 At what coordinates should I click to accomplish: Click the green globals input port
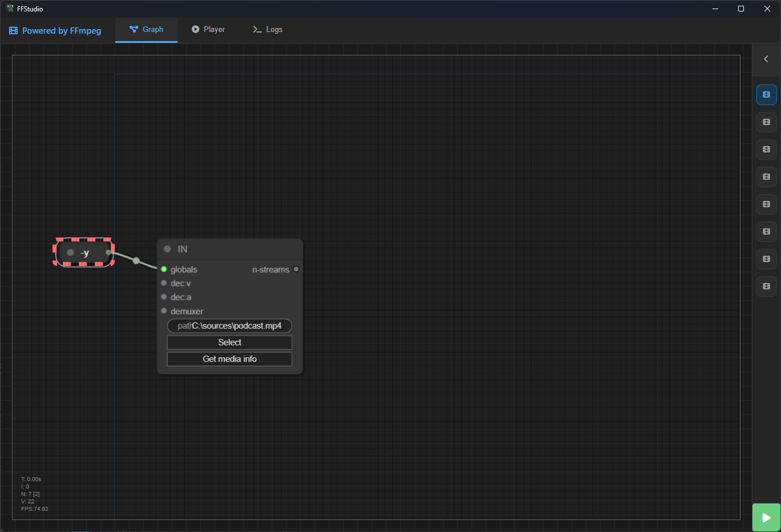tap(164, 269)
